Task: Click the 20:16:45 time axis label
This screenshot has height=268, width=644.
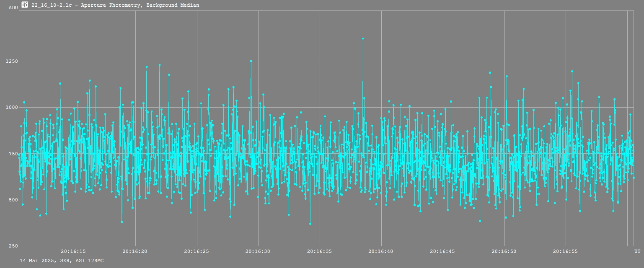Action: point(442,252)
